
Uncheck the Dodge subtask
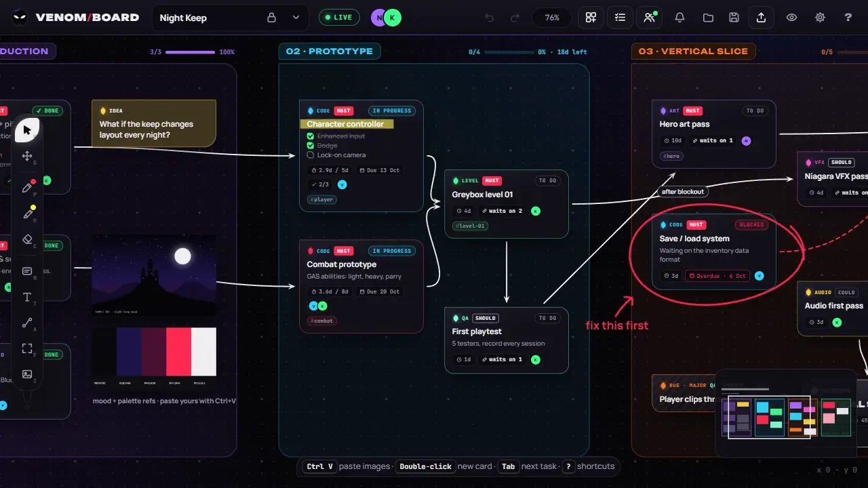pos(311,146)
